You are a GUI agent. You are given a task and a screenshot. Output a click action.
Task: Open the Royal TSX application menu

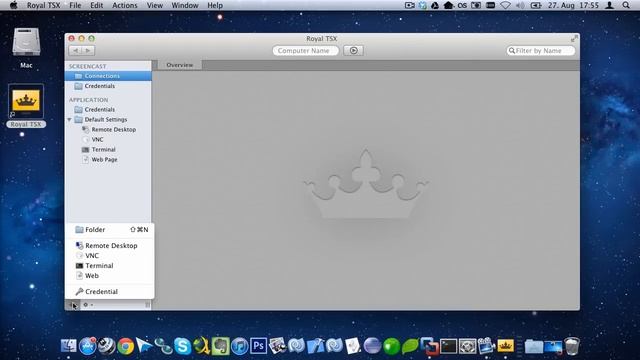point(43,5)
